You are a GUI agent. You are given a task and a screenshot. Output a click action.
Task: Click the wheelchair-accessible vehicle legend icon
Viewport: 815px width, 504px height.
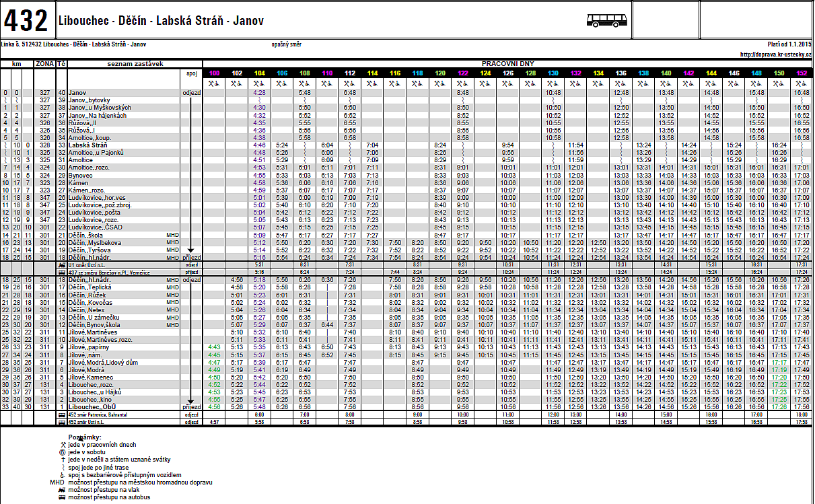pos(62,474)
